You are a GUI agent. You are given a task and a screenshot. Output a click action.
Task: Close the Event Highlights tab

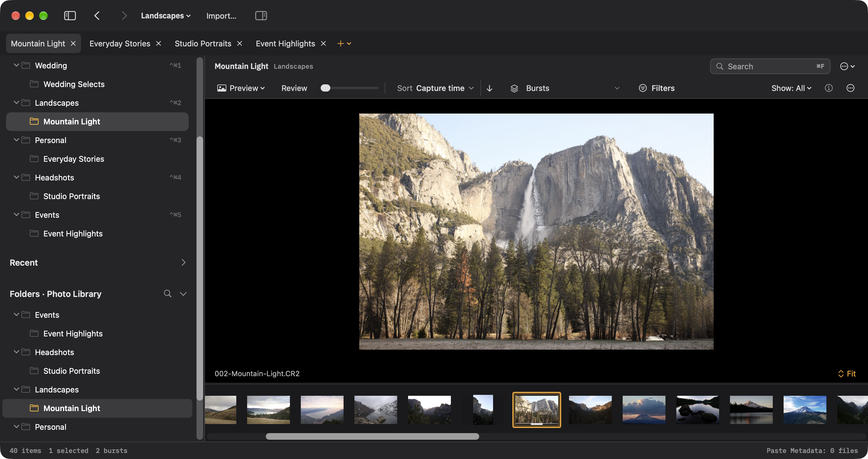(323, 43)
